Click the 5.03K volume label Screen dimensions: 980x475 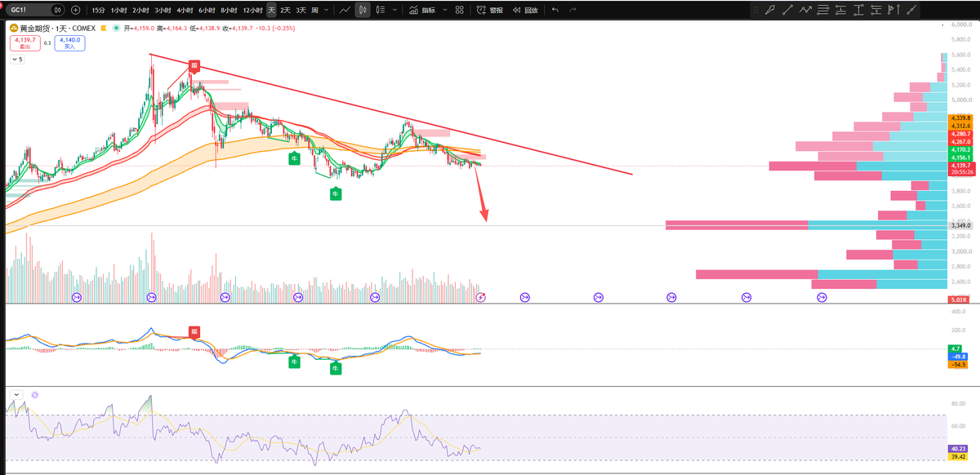click(959, 300)
